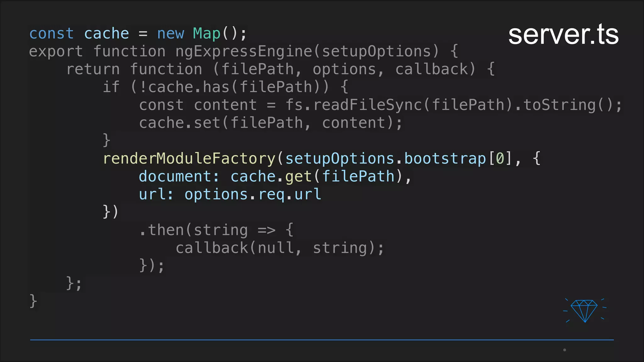
Task: Click the 'Map' keyword in the first line
Action: click(x=207, y=34)
